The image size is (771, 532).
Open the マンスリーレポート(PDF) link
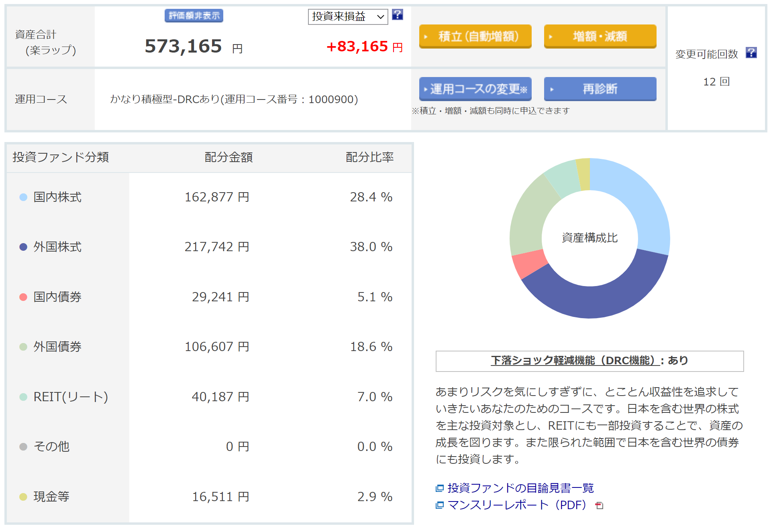(518, 505)
